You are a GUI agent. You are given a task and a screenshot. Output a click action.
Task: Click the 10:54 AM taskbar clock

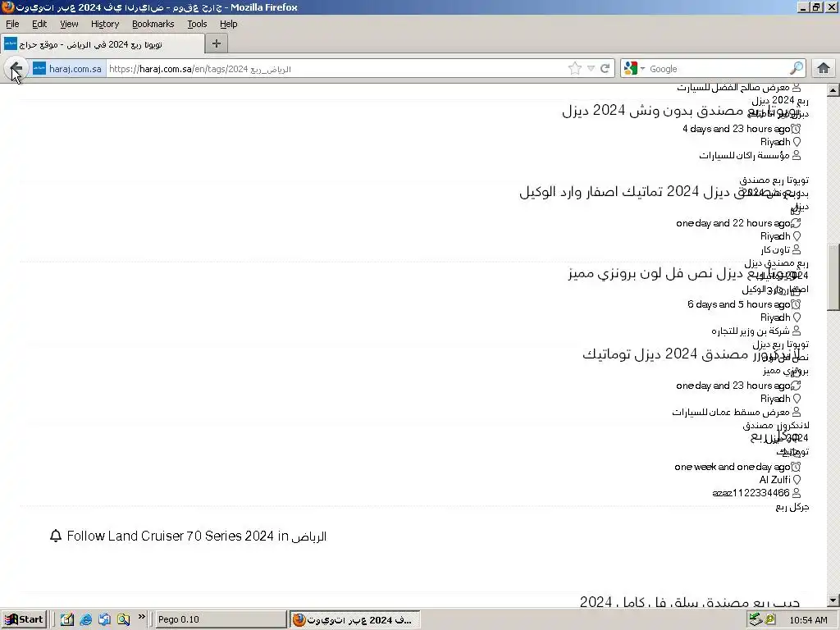pyautogui.click(x=808, y=620)
